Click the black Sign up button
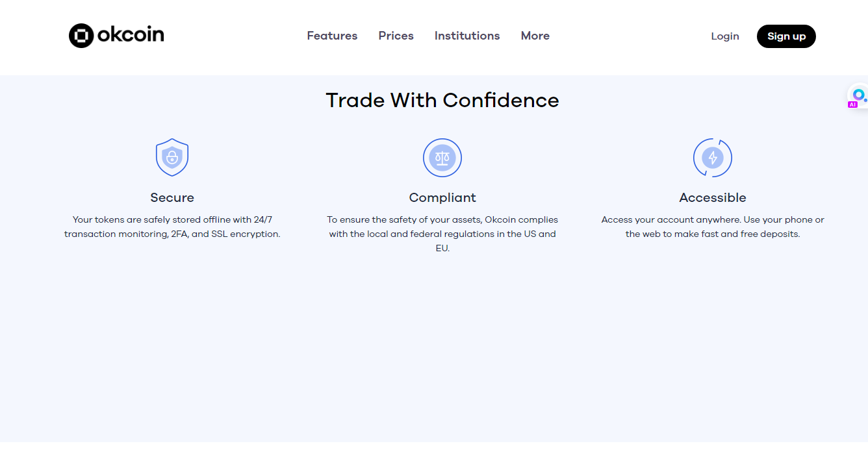This screenshot has height=472, width=868. [786, 36]
